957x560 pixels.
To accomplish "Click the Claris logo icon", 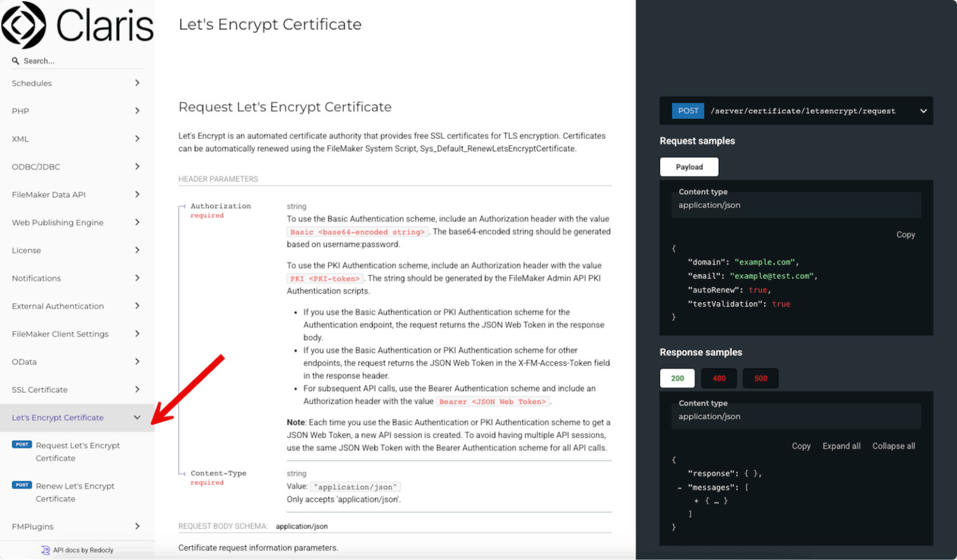I will click(24, 26).
